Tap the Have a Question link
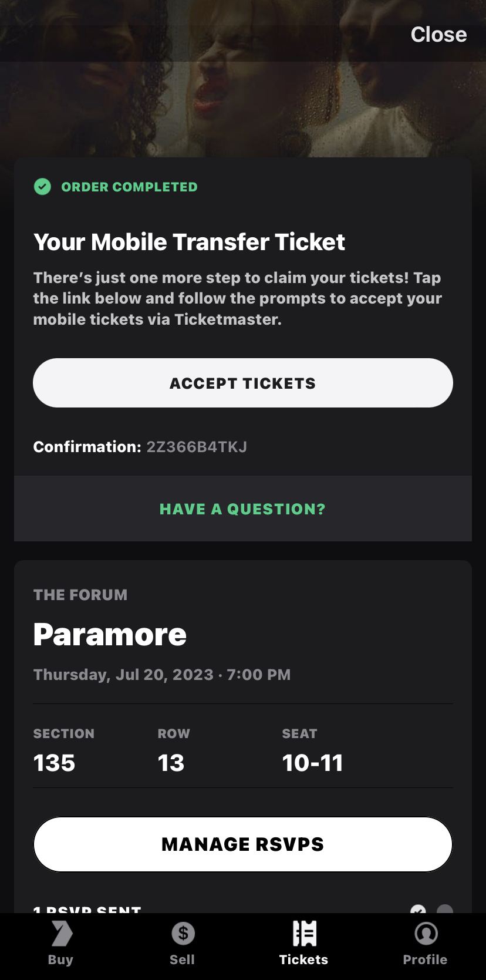The image size is (486, 980). coord(242,509)
